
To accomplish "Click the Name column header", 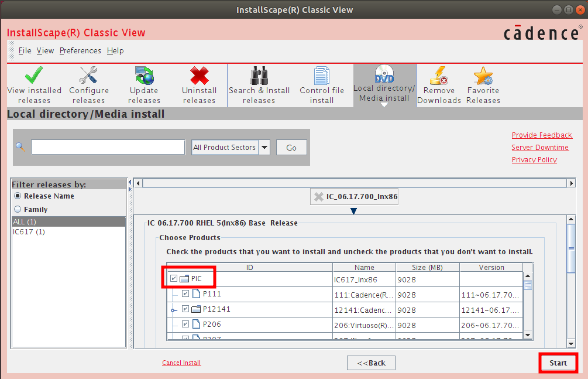I will pos(364,268).
